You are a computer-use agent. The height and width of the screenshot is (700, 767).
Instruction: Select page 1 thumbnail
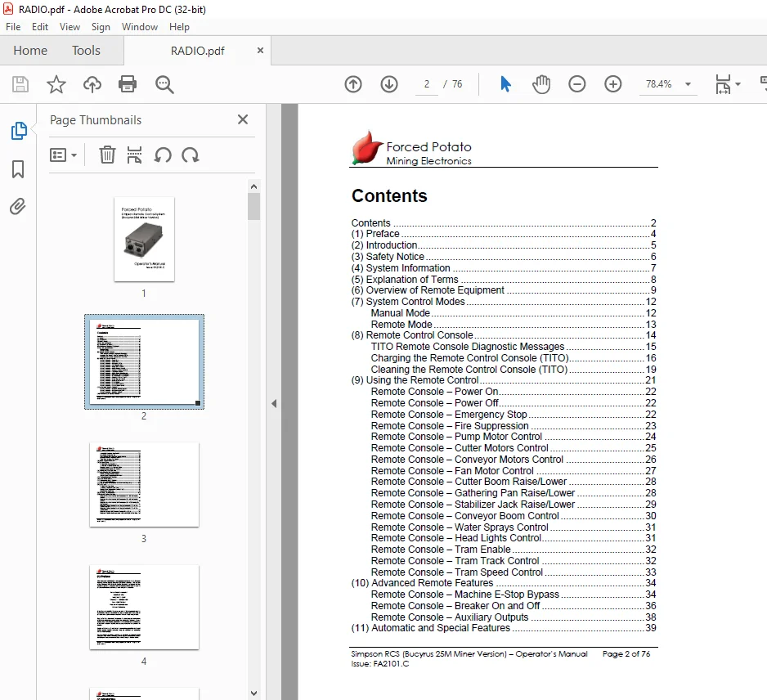click(144, 240)
